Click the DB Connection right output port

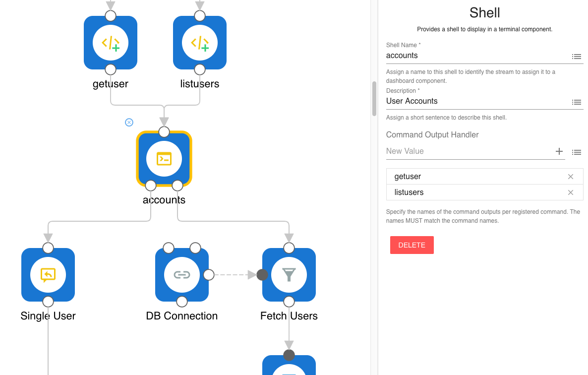point(209,275)
